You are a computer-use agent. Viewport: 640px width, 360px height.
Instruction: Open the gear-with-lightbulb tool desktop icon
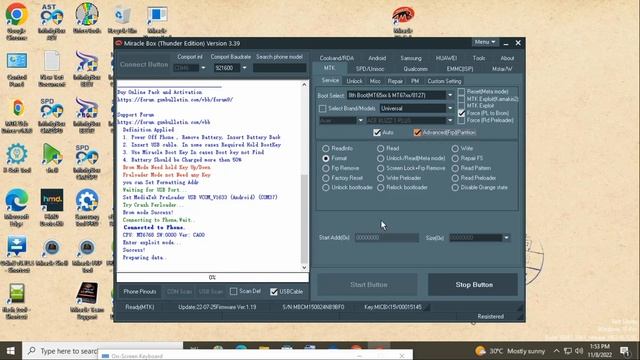tap(17, 158)
